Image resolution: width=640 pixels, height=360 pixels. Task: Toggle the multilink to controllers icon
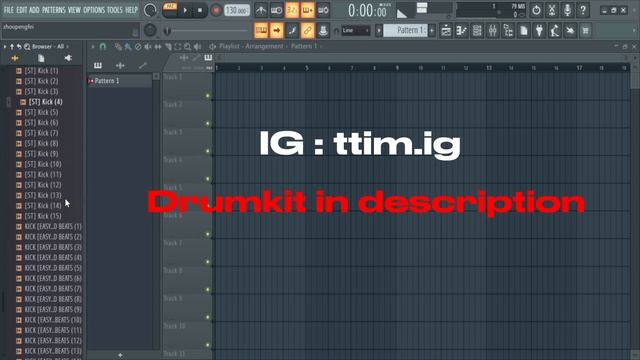click(307, 30)
